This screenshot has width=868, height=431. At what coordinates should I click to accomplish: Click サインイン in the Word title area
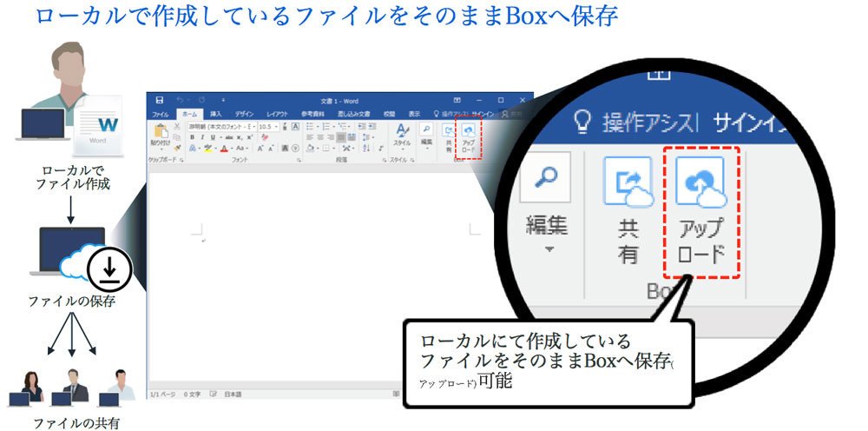[x=483, y=114]
